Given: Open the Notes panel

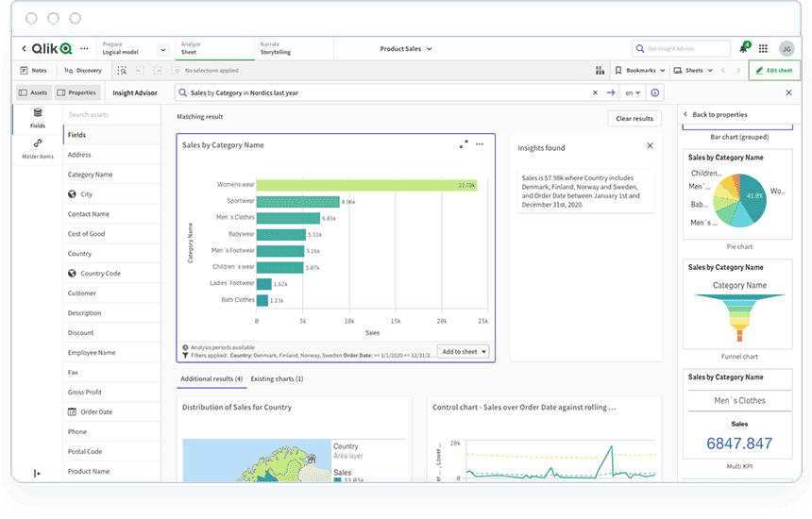Looking at the screenshot, I should coord(33,70).
